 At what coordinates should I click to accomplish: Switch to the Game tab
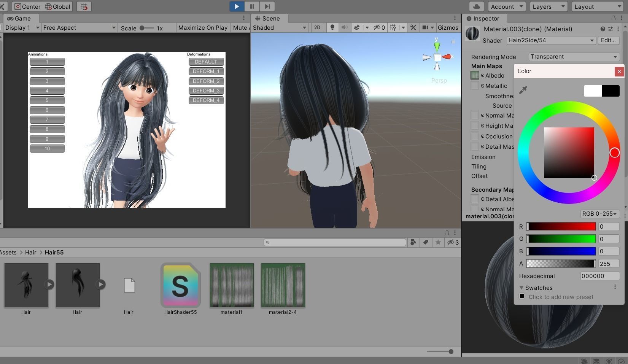[x=19, y=18]
